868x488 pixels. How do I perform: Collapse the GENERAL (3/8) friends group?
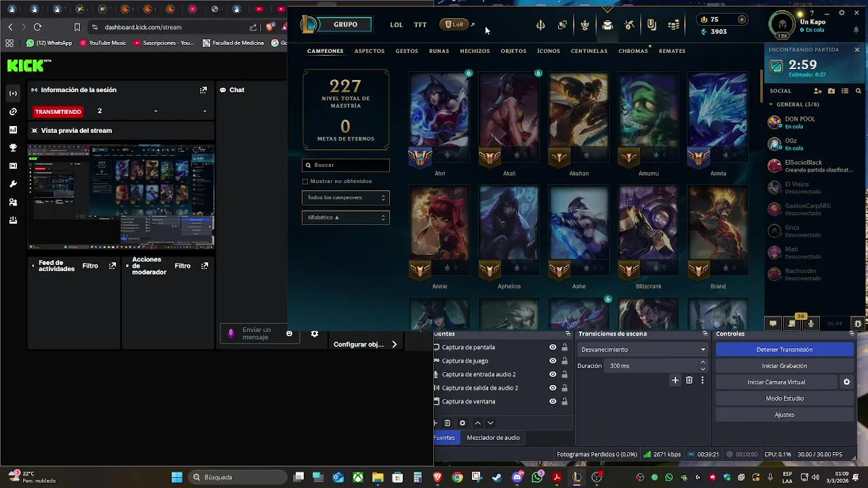(x=771, y=104)
